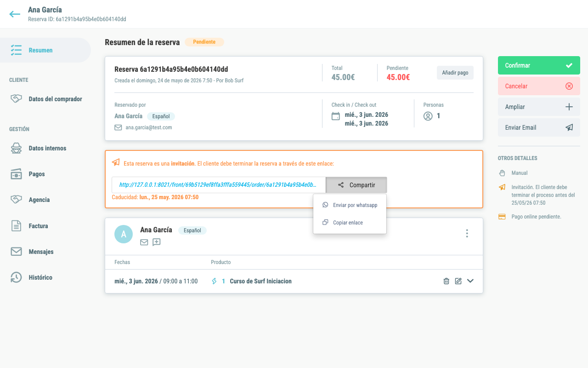This screenshot has width=588, height=368.
Task: Choose Copiar enlace option
Action: (350, 223)
